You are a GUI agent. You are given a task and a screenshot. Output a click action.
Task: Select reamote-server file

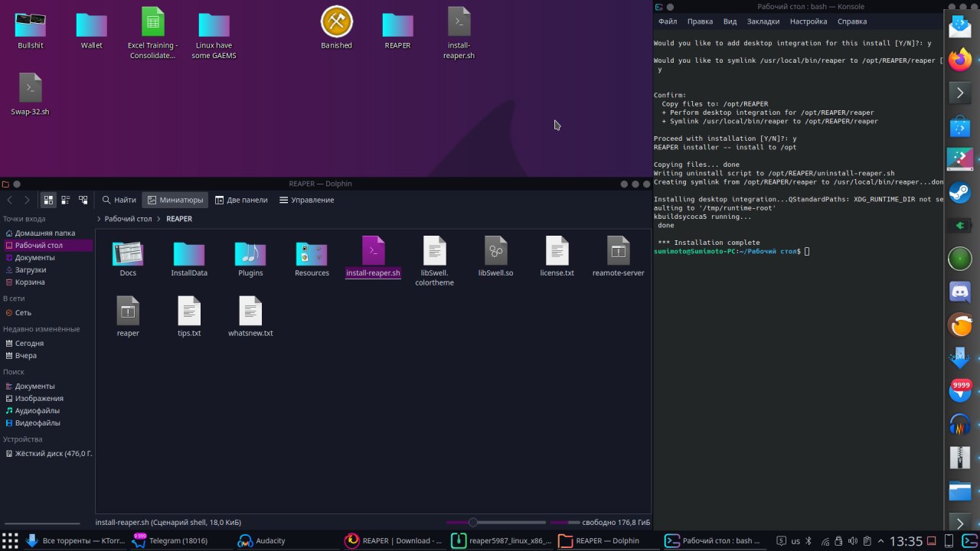(x=618, y=258)
